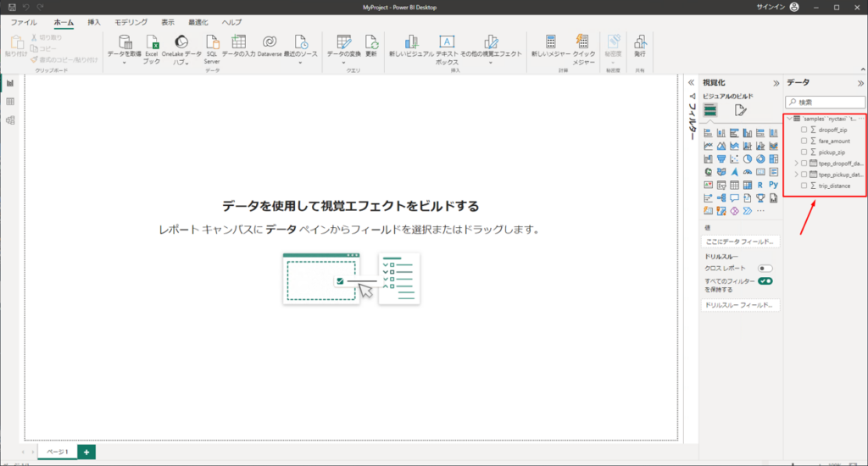Click the Dataverse icon in the ribbon
This screenshot has height=466, width=868.
(269, 42)
